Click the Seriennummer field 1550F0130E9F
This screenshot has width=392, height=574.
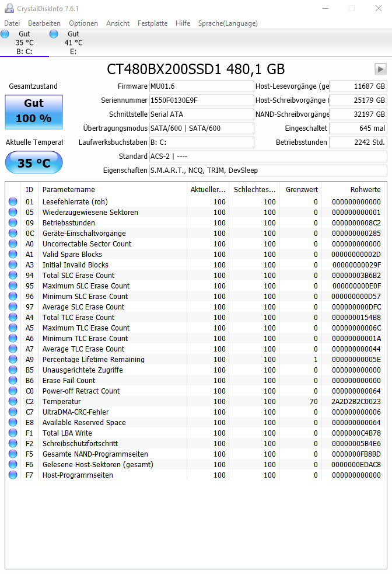coord(201,100)
